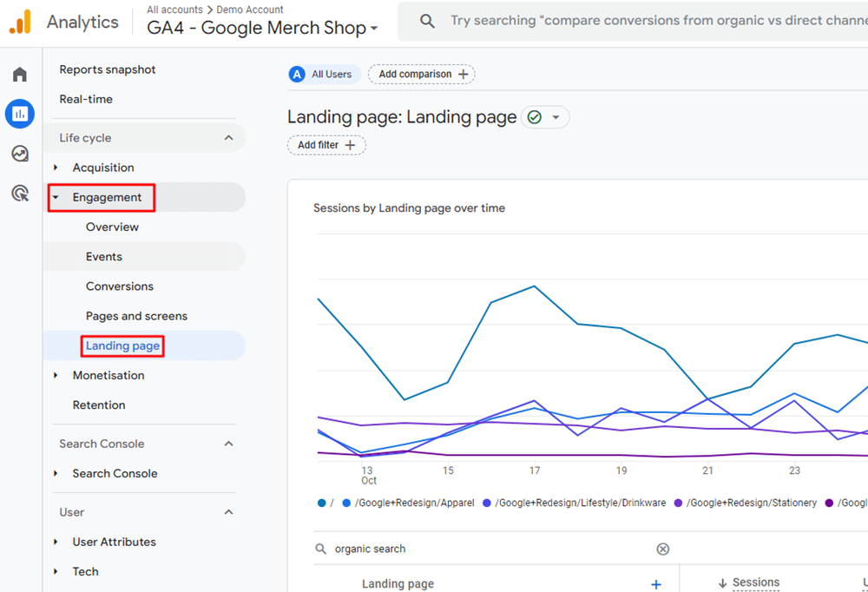Click the Add filter button

tap(326, 145)
